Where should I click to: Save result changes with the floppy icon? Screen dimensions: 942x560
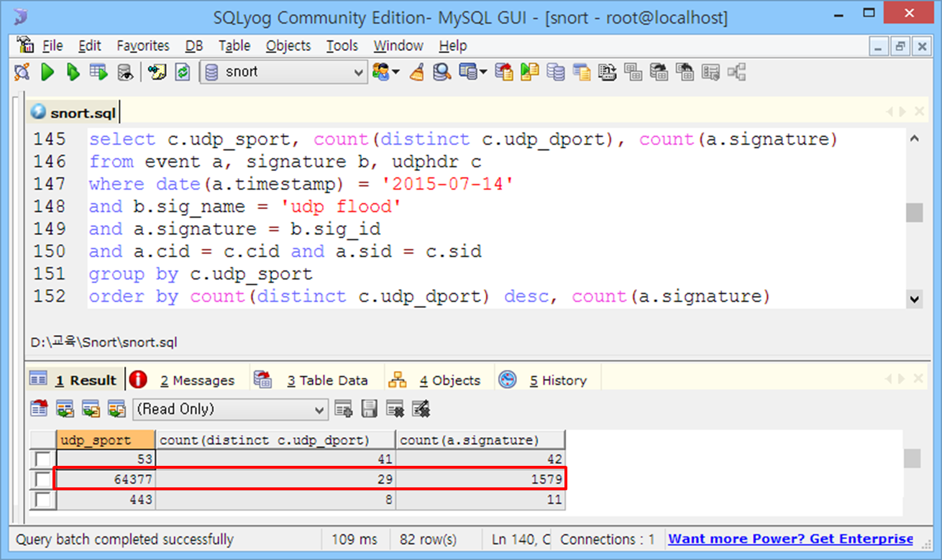point(370,409)
